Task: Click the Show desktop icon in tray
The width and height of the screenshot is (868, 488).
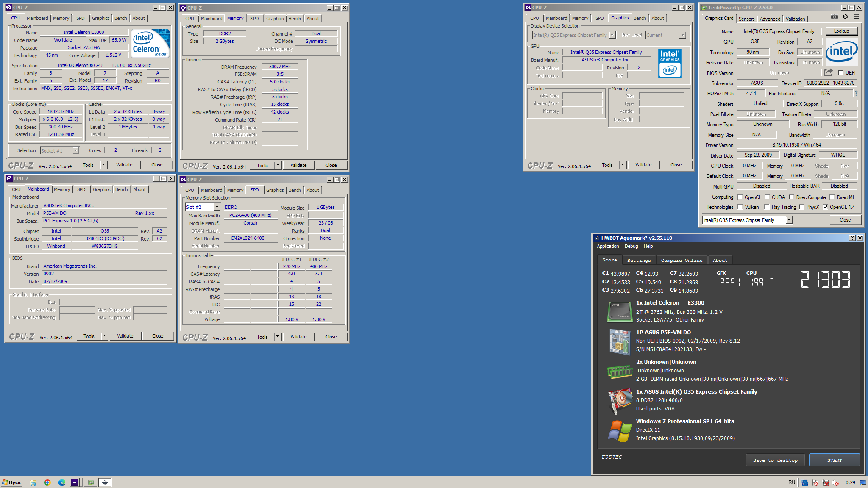Action: 862,482
